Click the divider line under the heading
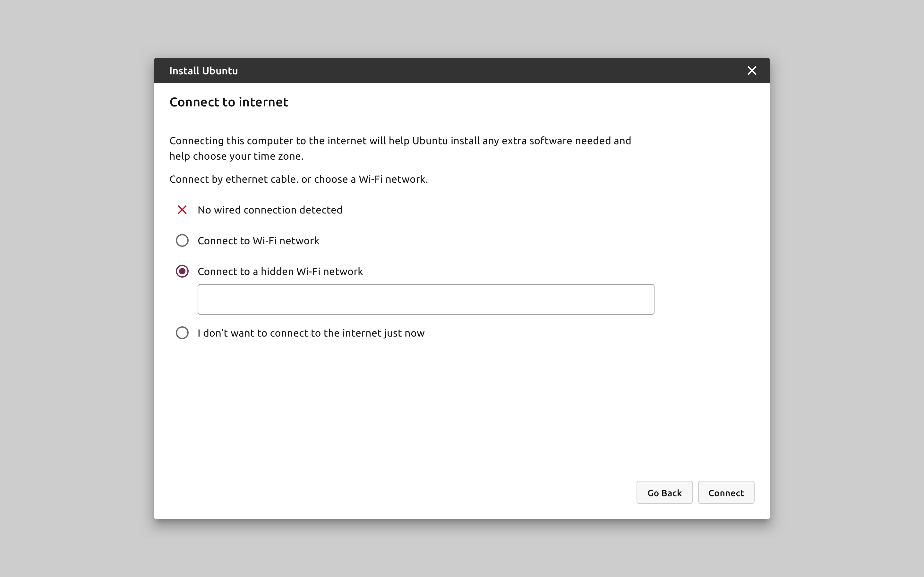This screenshot has height=577, width=924. pyautogui.click(x=462, y=117)
